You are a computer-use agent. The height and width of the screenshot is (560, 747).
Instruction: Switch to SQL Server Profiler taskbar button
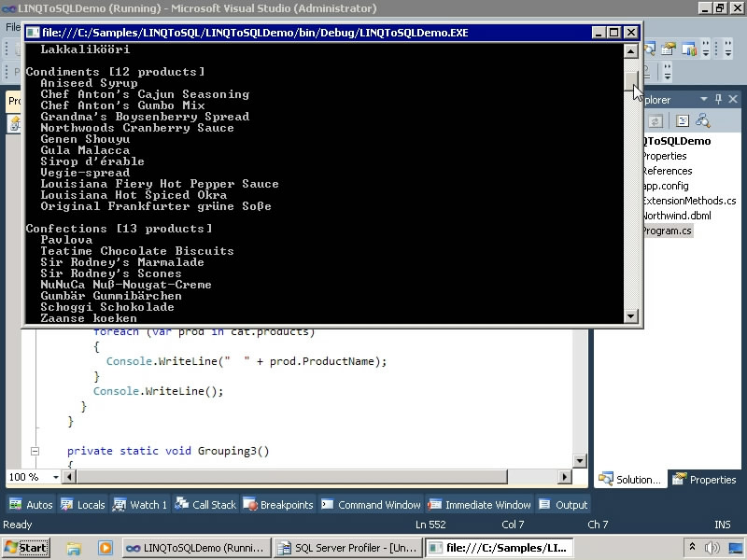[x=348, y=548]
